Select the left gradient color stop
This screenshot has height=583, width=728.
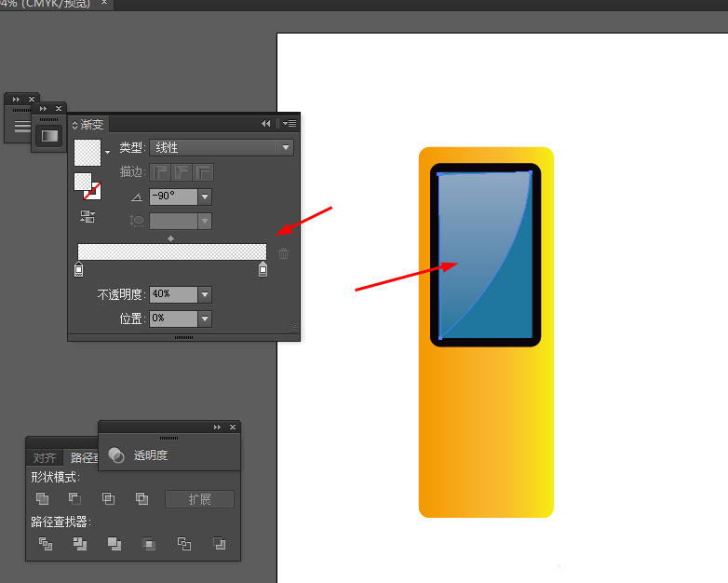tap(78, 269)
